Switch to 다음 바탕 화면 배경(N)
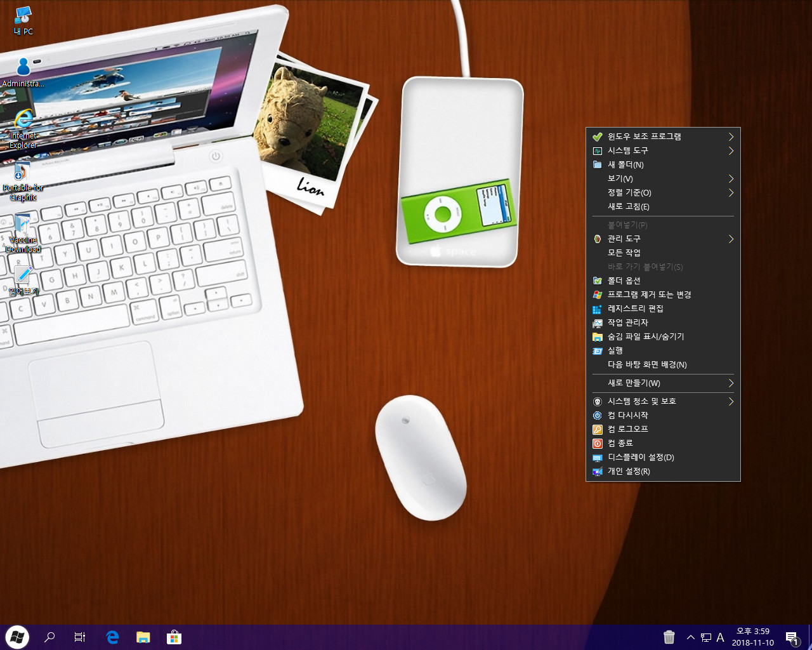 663,364
